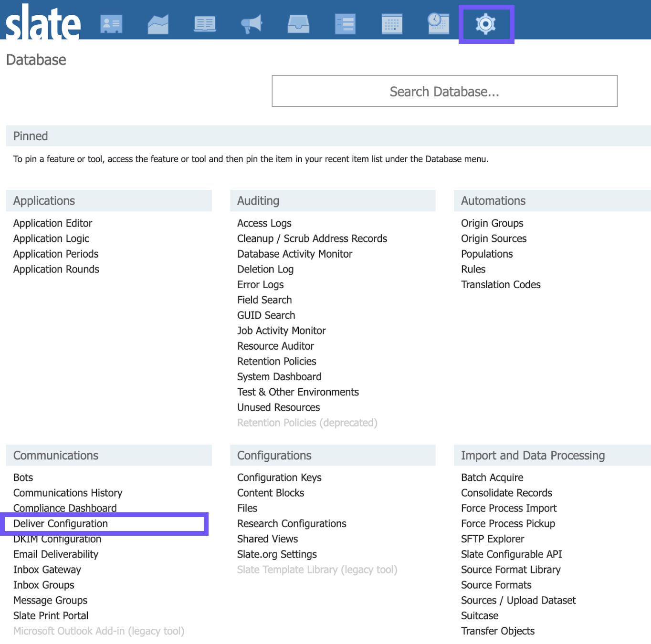Viewport: 651px width, 644px height.
Task: Open Slate.org Settings
Action: (x=277, y=554)
